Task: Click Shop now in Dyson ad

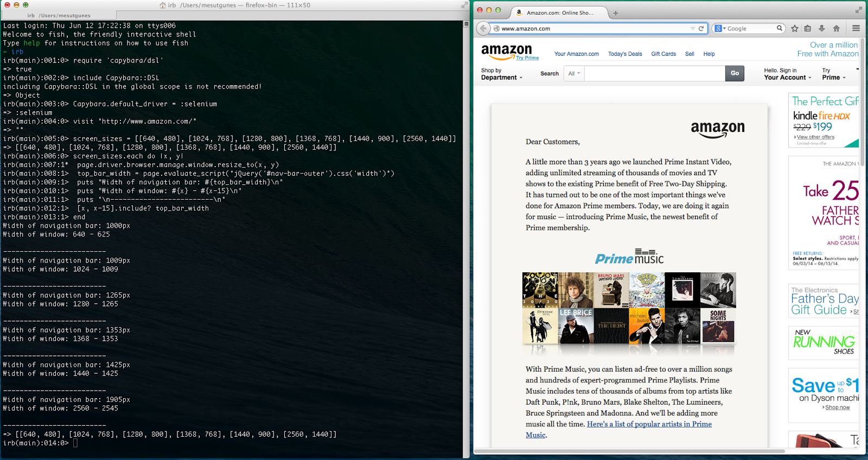Action: [838, 407]
